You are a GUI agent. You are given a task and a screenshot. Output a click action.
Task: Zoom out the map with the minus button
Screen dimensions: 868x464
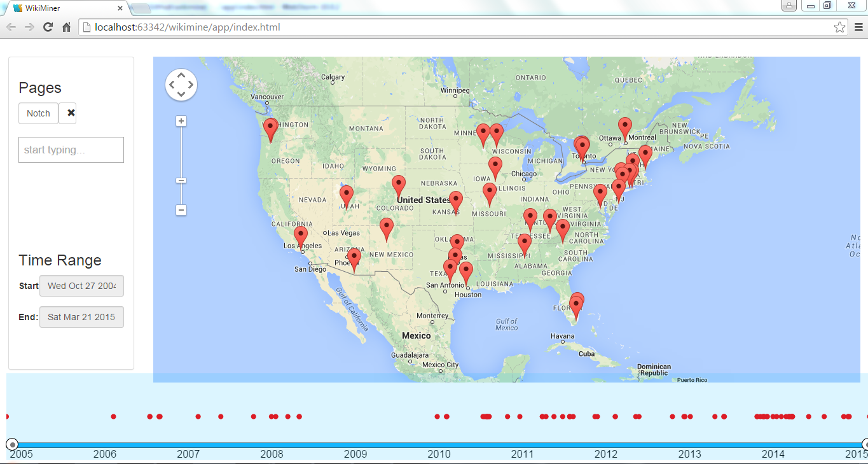click(181, 210)
